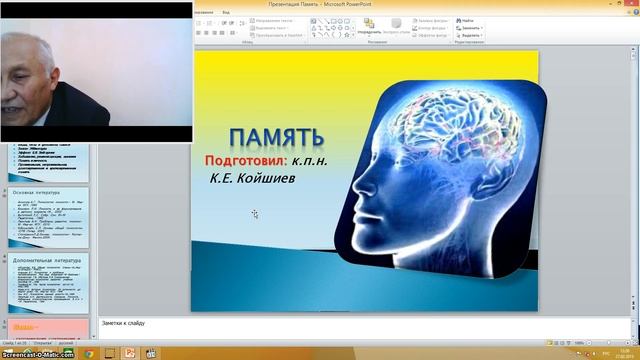The image size is (640, 360).
Task: Align paragraph text to the right
Action: click(214, 33)
